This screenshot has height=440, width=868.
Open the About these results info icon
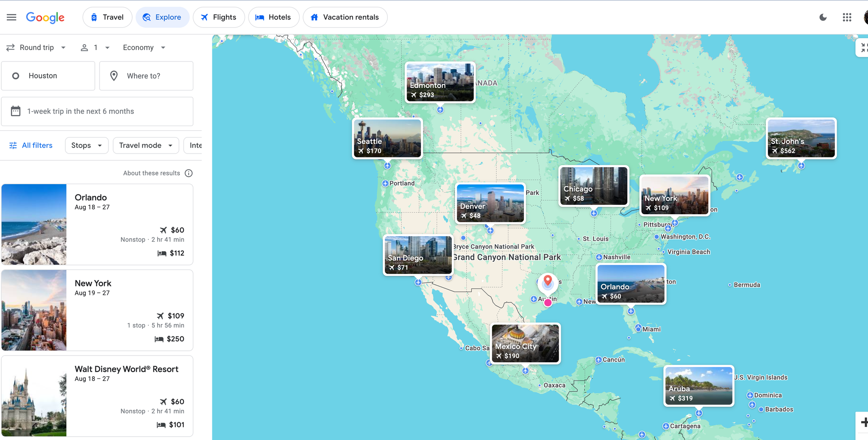pos(189,173)
